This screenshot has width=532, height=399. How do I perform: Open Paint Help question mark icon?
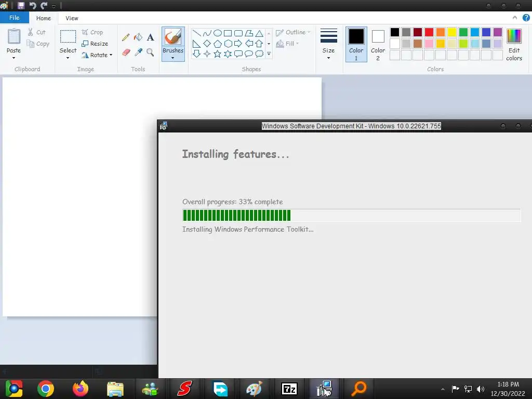click(x=526, y=18)
